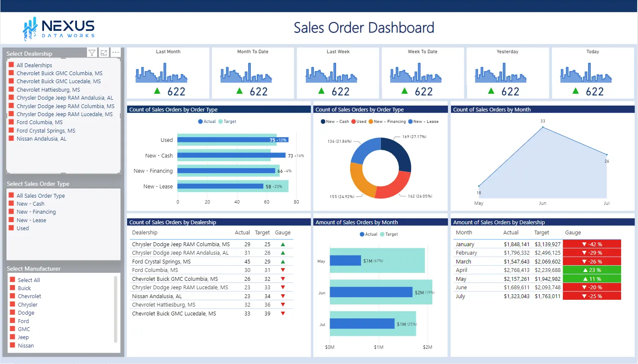Viewport: 638px width, 364px height.
Task: Click the May actual amount bar showing $1M
Action: [345, 261]
